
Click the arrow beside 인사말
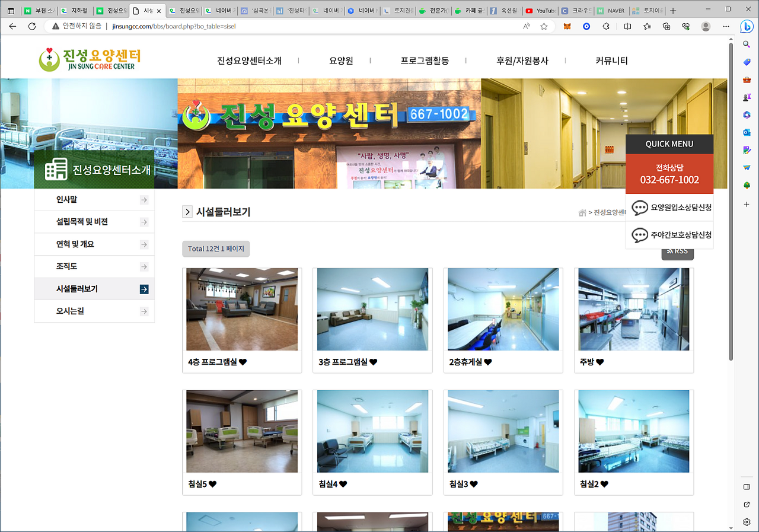pyautogui.click(x=143, y=200)
